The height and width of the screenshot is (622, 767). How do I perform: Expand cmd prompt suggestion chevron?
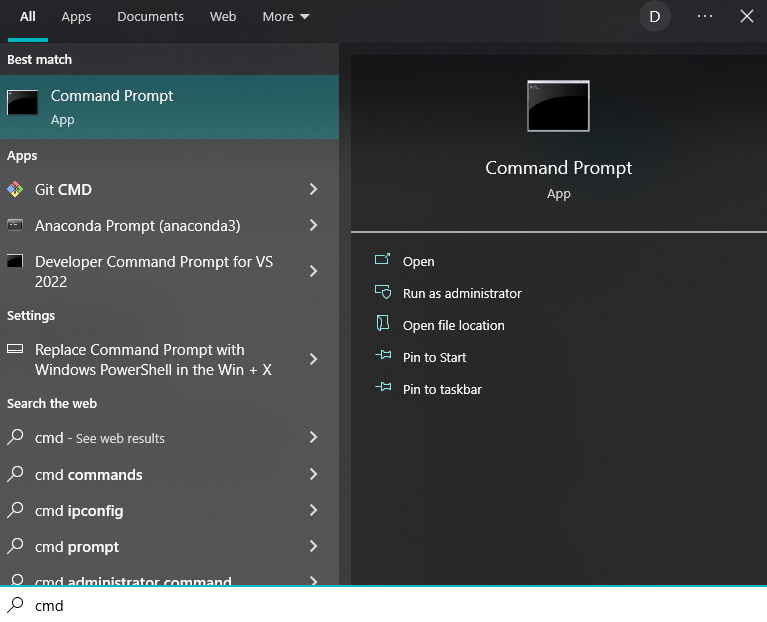click(x=314, y=547)
